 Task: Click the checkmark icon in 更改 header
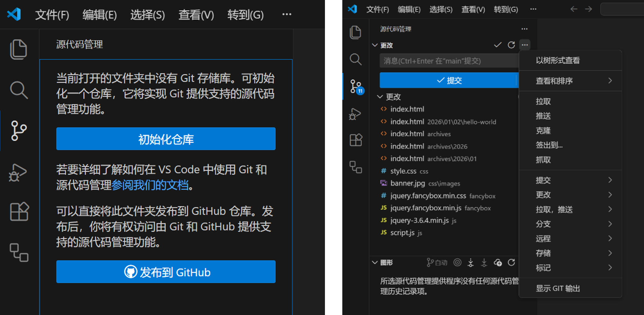[498, 45]
